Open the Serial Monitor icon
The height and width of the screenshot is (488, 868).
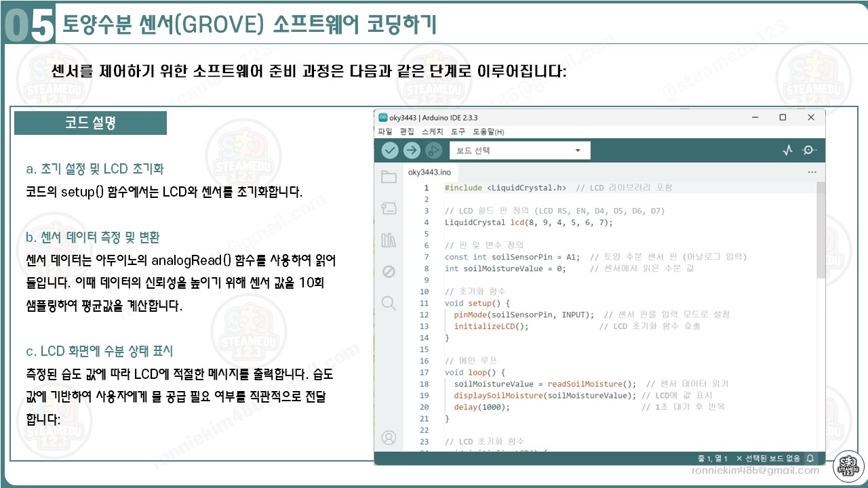[810, 150]
